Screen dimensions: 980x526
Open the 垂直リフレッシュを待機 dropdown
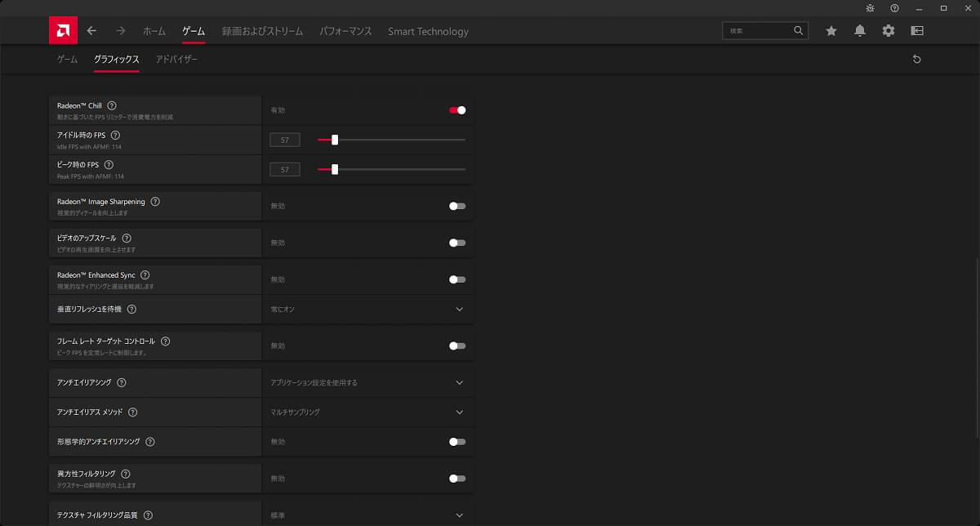tap(459, 309)
